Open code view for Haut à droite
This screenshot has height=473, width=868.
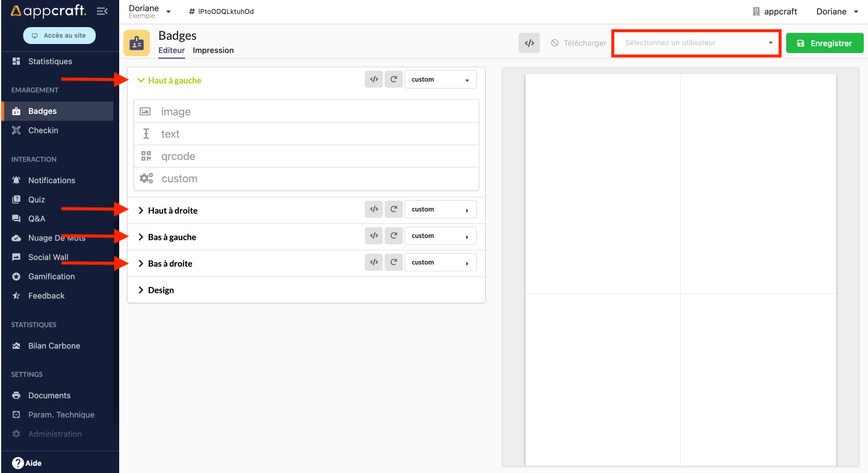[374, 209]
